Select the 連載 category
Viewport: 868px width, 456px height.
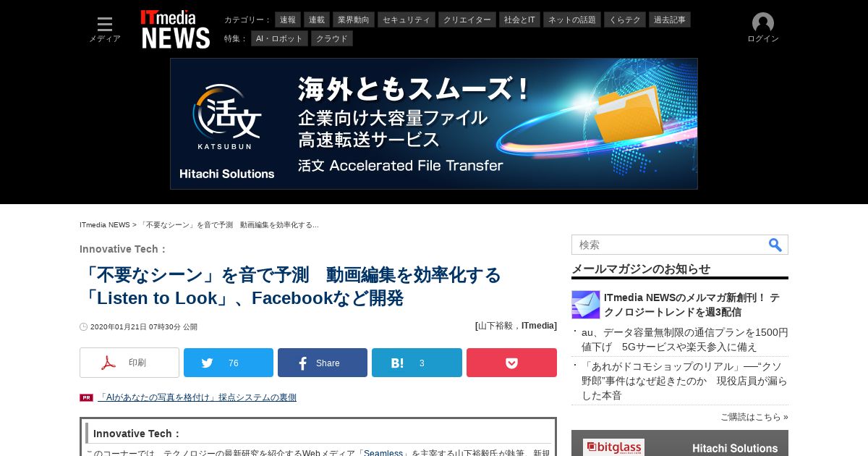pyautogui.click(x=317, y=20)
